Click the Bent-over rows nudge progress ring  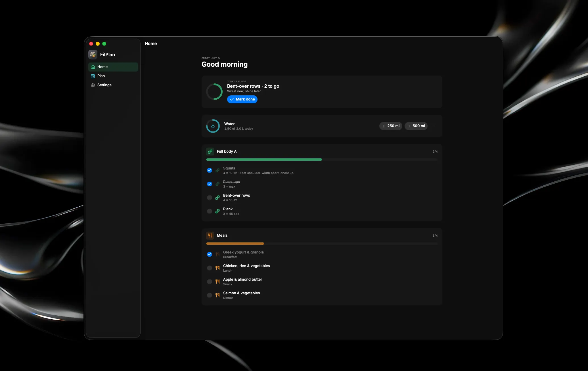pos(214,92)
